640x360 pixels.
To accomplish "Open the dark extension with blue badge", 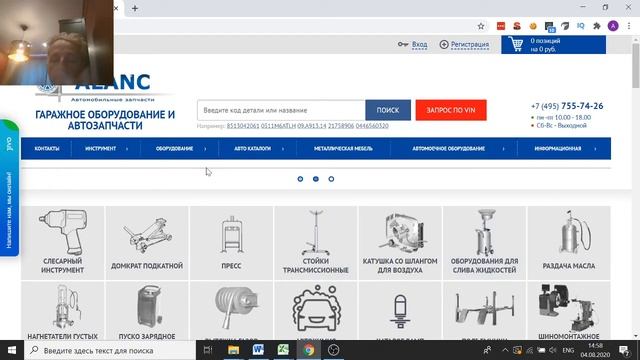I will 549,27.
